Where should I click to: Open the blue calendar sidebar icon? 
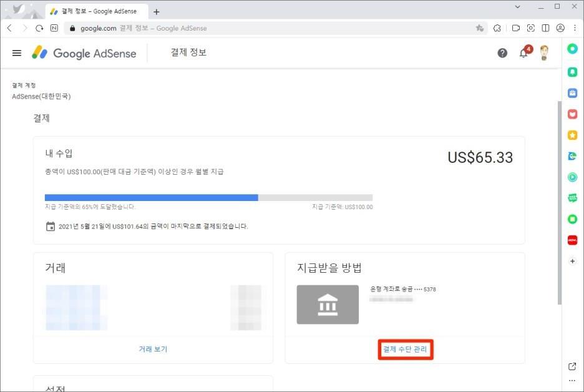pos(572,93)
